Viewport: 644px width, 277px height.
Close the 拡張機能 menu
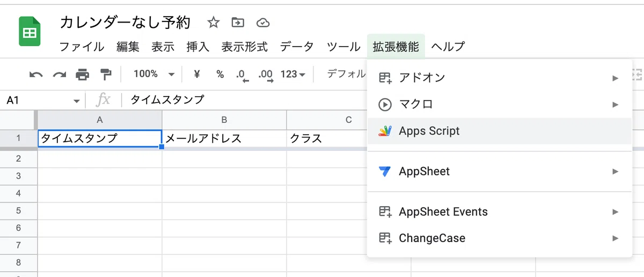tap(396, 47)
